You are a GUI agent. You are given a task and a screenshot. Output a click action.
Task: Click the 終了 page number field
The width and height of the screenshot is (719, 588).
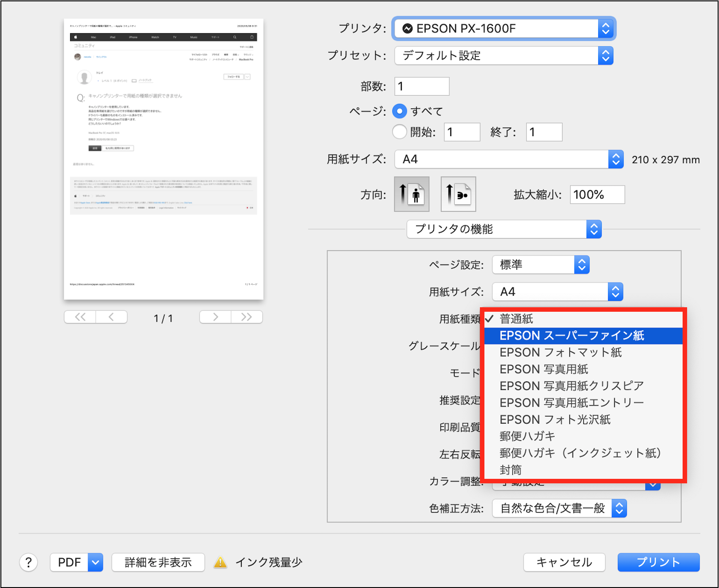coord(544,132)
